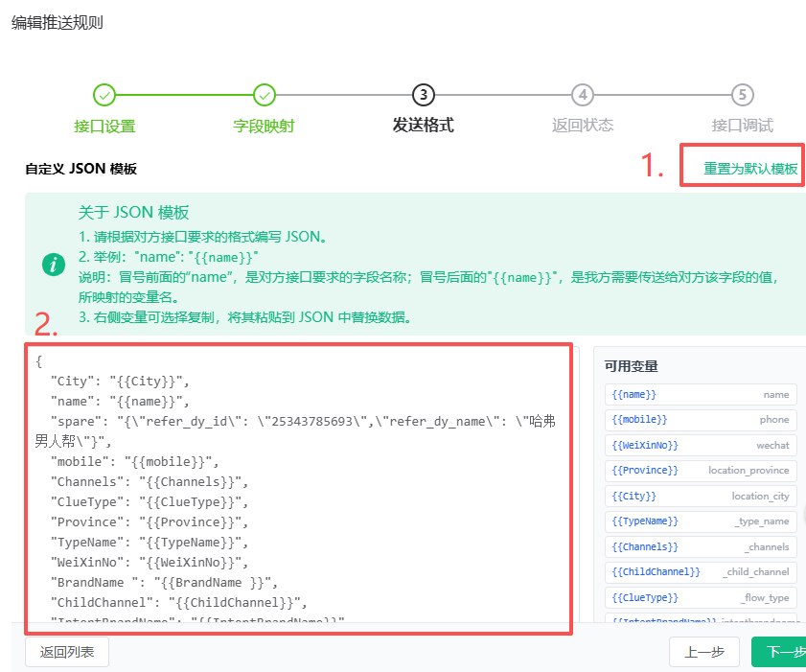Click the 可用变量 panel heading
The width and height of the screenshot is (806, 672).
[631, 366]
